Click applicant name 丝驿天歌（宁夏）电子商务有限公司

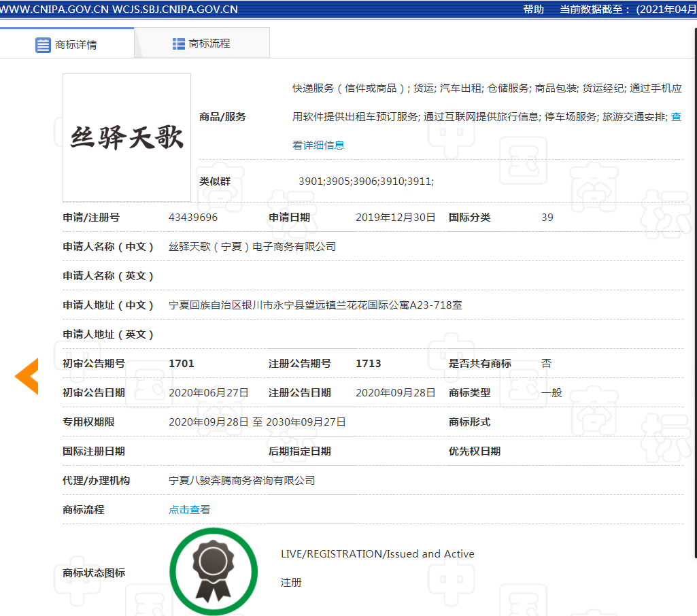pyautogui.click(x=252, y=247)
